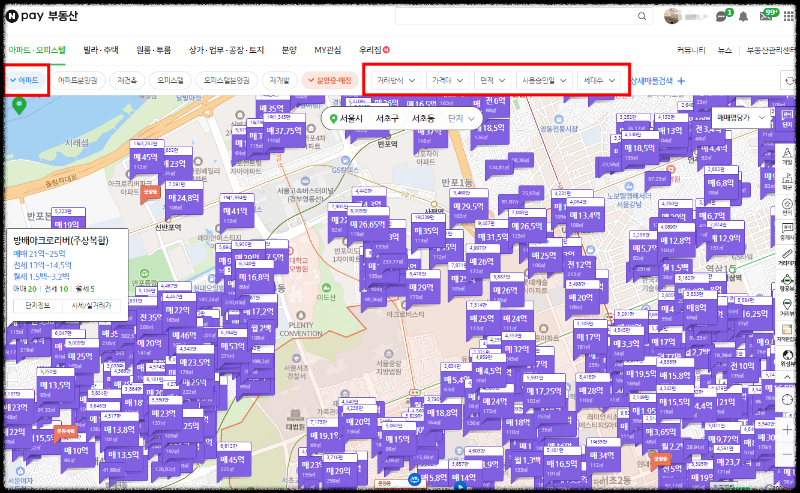Toggle the 단지 complex view icon
Screen dimensions: 800x493
[x=787, y=120]
